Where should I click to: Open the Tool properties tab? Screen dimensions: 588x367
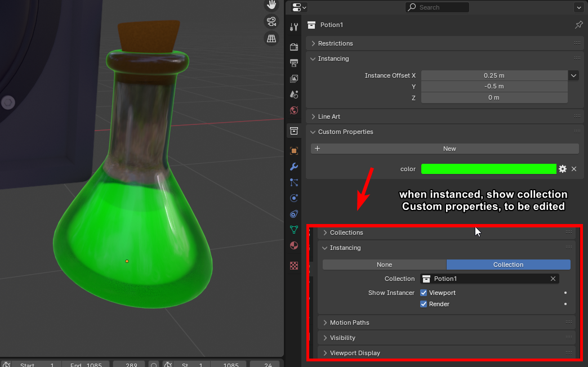coord(294,26)
